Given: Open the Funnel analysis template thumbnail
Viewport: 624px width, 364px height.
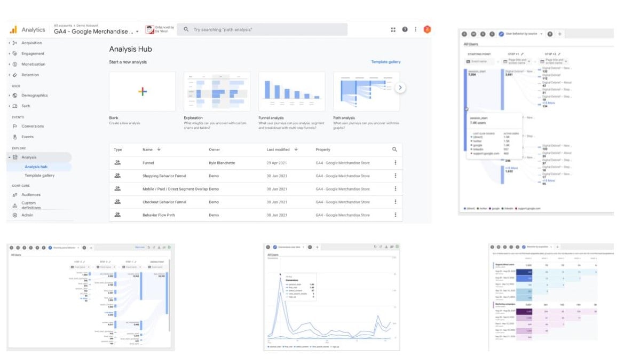Looking at the screenshot, I should (291, 92).
